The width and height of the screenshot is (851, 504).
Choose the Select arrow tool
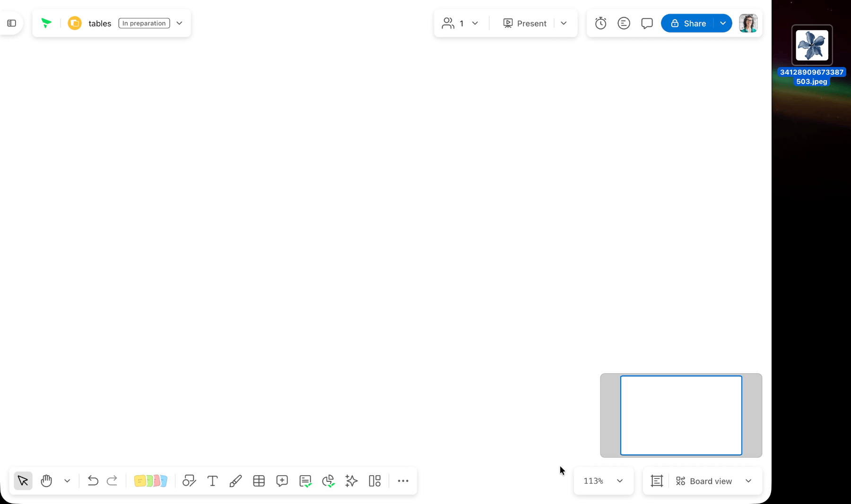[x=23, y=481]
